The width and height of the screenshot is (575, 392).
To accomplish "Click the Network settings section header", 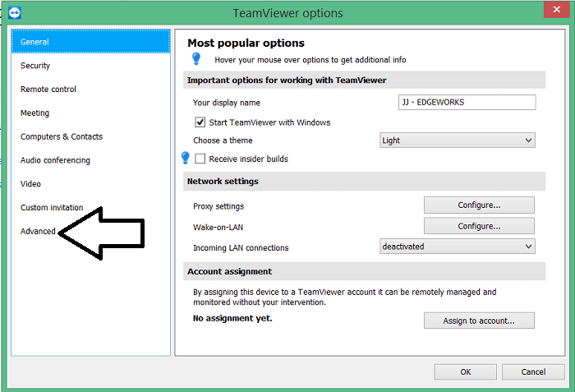I will tap(364, 182).
